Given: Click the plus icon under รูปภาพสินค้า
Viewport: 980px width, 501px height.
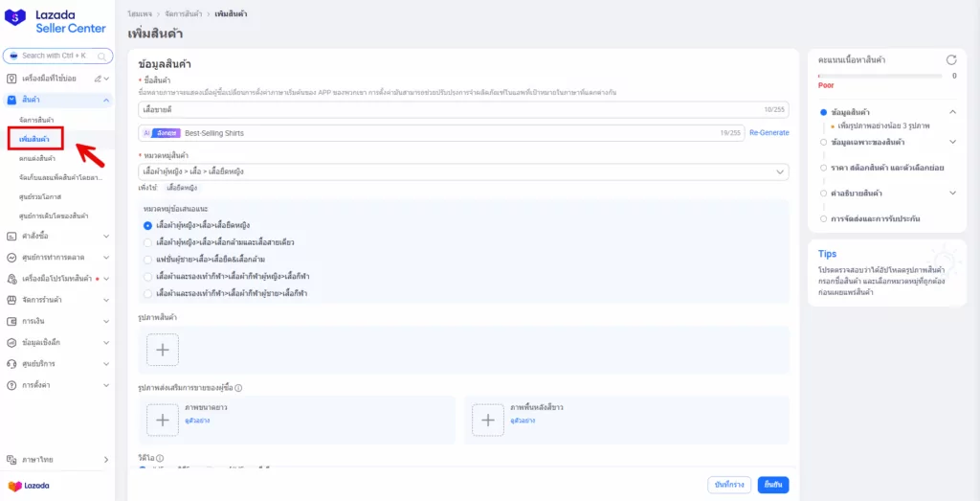Looking at the screenshot, I should (x=162, y=350).
